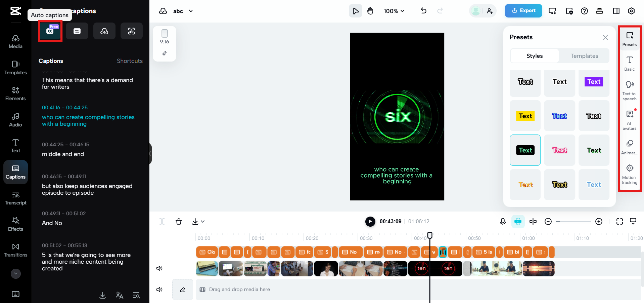Start voice recording with microphone icon
The image size is (644, 303).
pos(503,221)
